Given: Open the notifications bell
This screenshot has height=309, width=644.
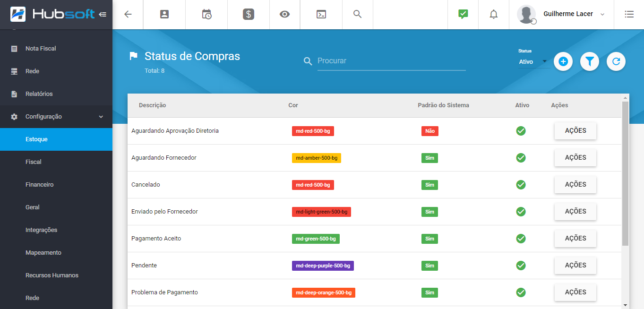Looking at the screenshot, I should [494, 14].
